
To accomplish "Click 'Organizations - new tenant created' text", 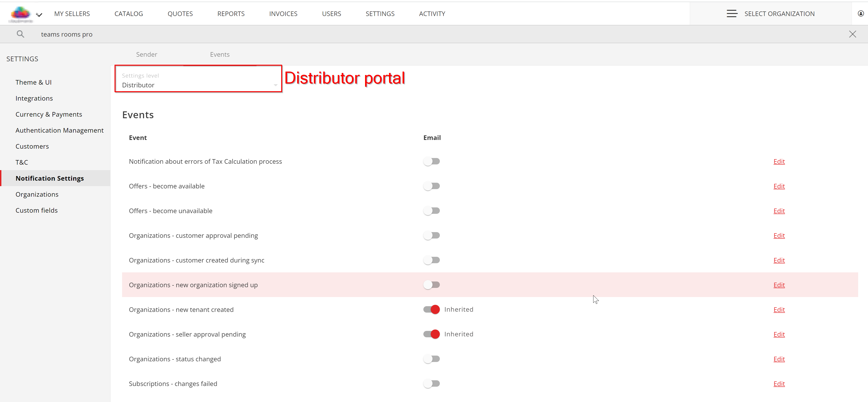I will click(181, 310).
